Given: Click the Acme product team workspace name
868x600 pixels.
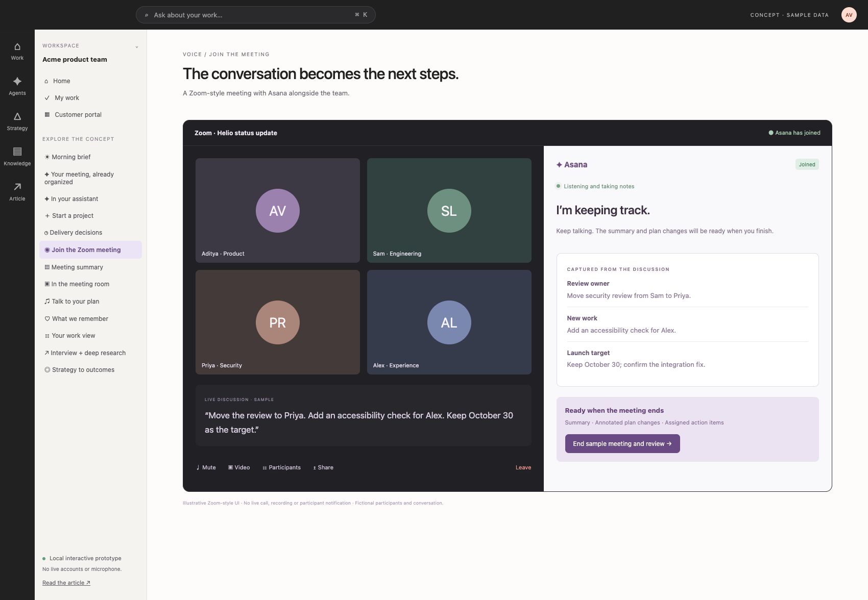Looking at the screenshot, I should (75, 59).
